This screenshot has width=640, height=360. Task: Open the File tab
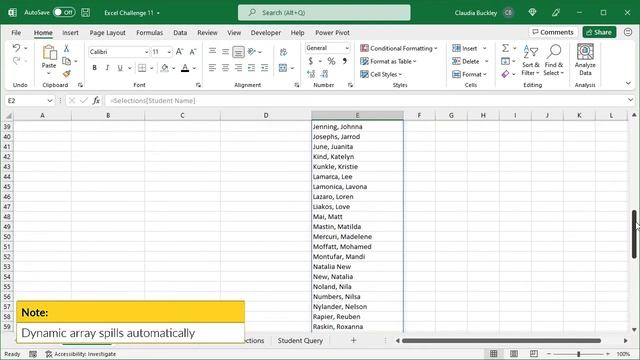[16, 33]
